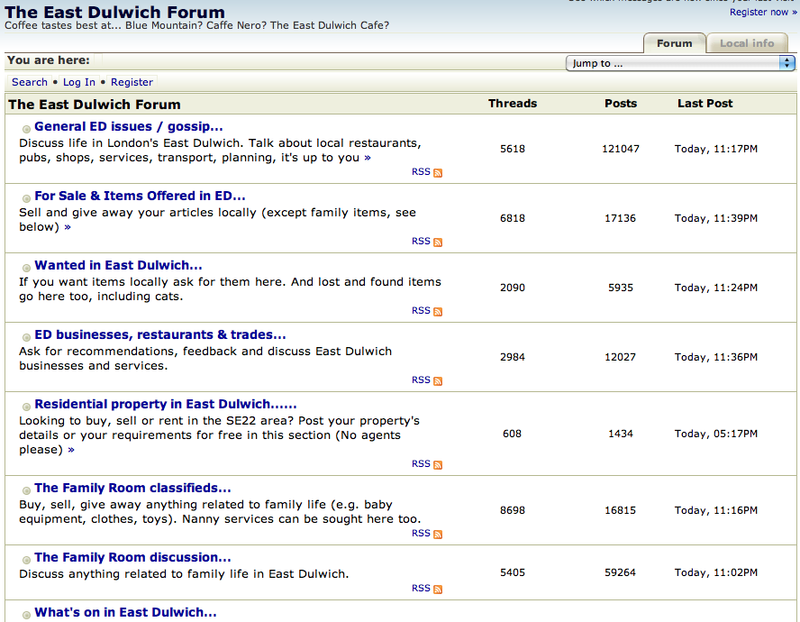Click status bullet icon beside ED businesses
The height and width of the screenshot is (622, 800).
coord(26,337)
